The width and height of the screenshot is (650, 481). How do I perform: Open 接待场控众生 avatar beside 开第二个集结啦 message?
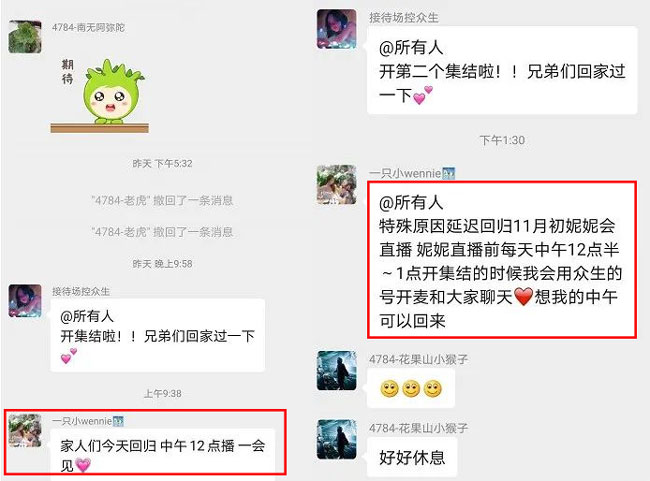point(337,29)
